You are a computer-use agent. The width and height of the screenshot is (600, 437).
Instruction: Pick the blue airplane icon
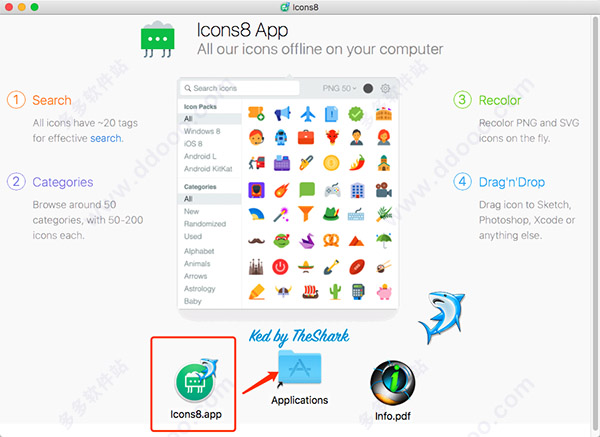tap(307, 114)
